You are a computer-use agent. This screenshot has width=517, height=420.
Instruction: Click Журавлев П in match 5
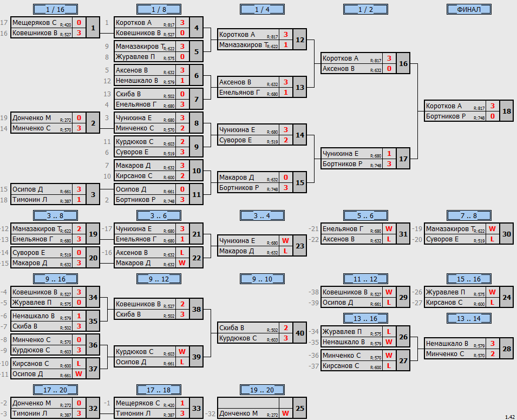click(135, 57)
